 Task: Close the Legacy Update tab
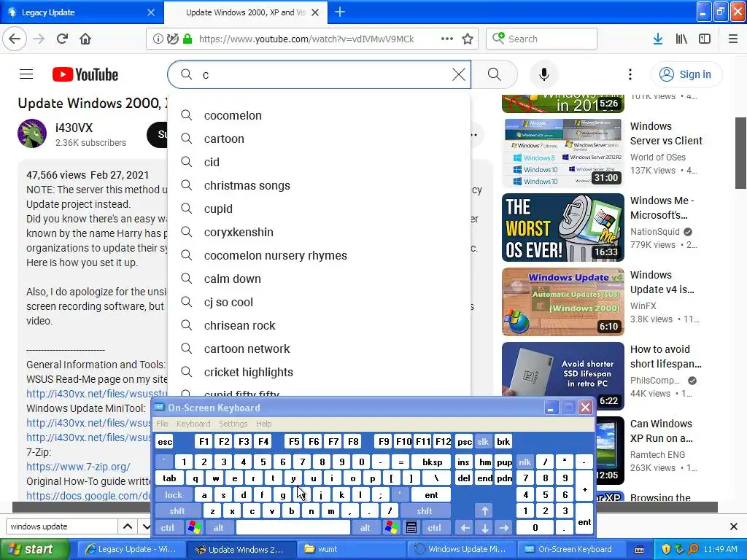[151, 12]
